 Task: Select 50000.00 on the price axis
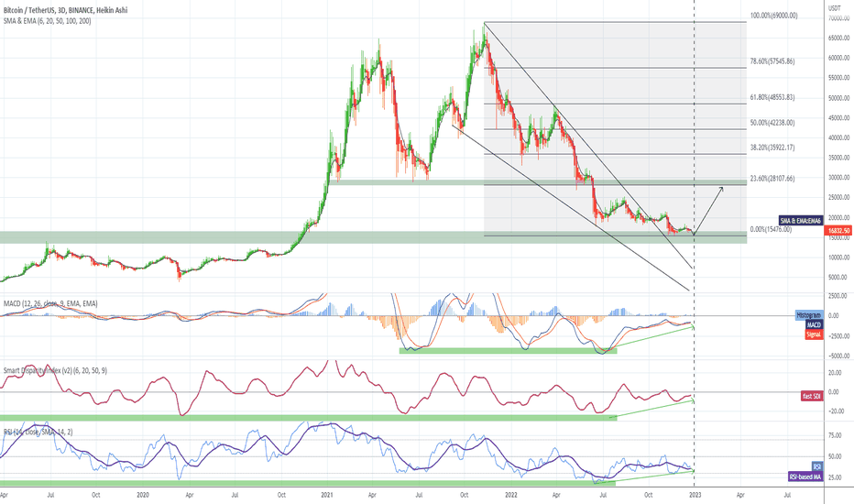838,99
